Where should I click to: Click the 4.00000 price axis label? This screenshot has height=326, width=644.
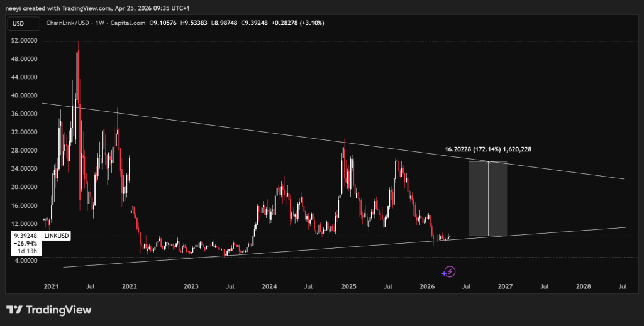[x=25, y=260]
